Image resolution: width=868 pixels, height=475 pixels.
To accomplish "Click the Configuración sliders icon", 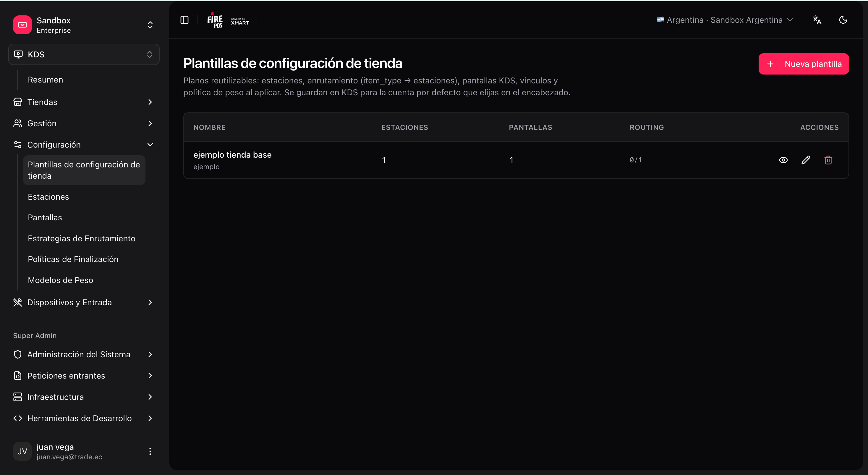I will click(x=17, y=145).
